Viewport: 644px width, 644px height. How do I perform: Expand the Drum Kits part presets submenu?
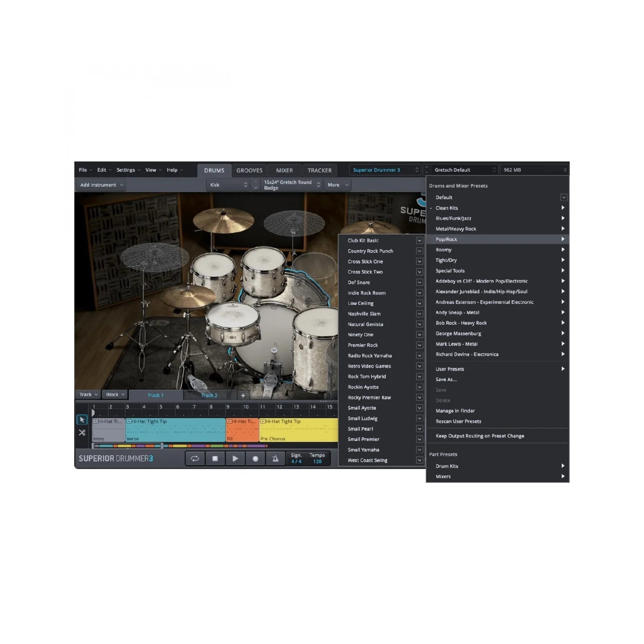point(498,466)
